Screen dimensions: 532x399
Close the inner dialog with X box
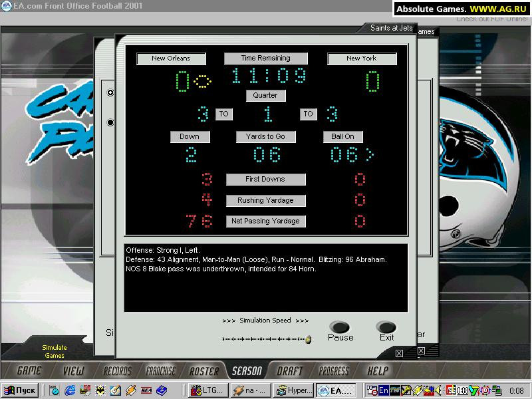tap(400, 354)
